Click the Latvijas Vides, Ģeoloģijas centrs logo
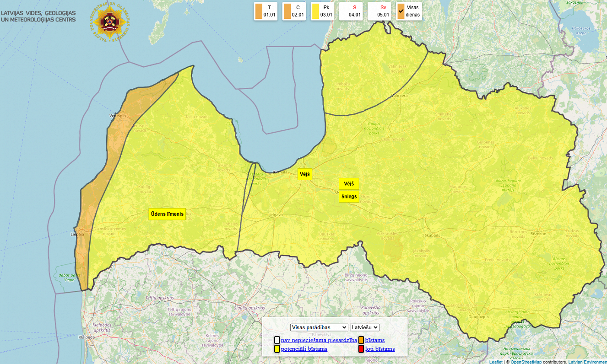 38,17
